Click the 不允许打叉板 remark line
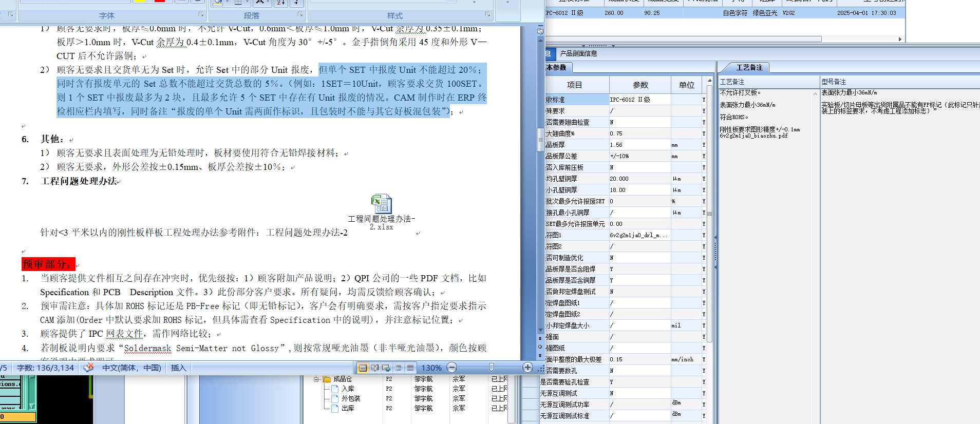 pos(740,93)
